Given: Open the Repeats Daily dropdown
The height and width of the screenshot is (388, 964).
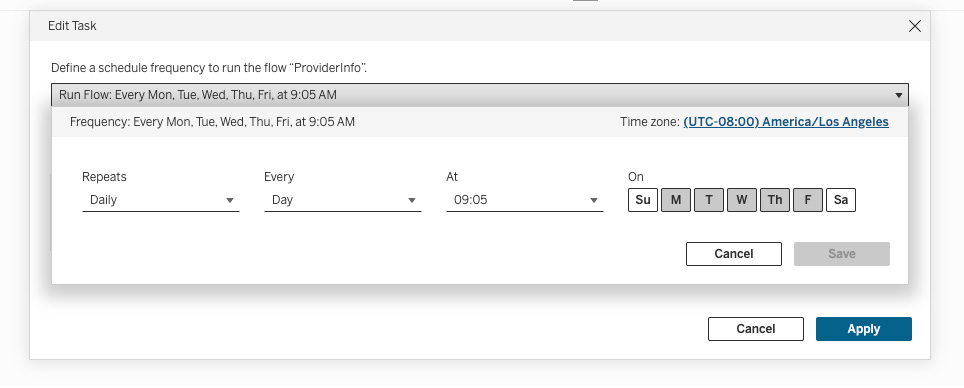Looking at the screenshot, I should click(160, 200).
